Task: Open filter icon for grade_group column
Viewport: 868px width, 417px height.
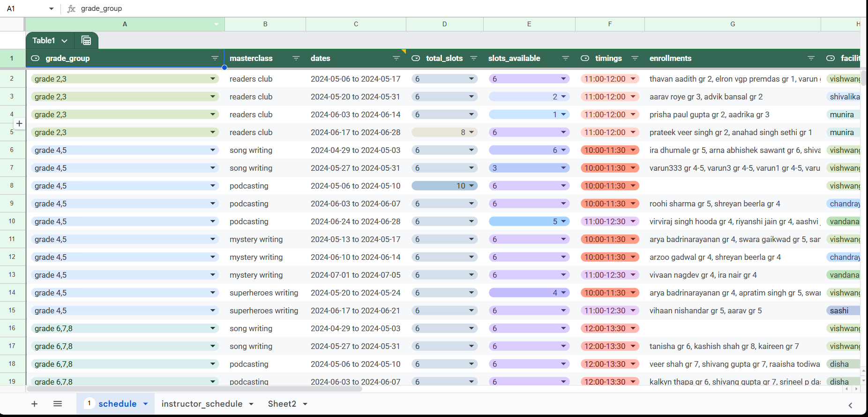Action: pyautogui.click(x=215, y=58)
